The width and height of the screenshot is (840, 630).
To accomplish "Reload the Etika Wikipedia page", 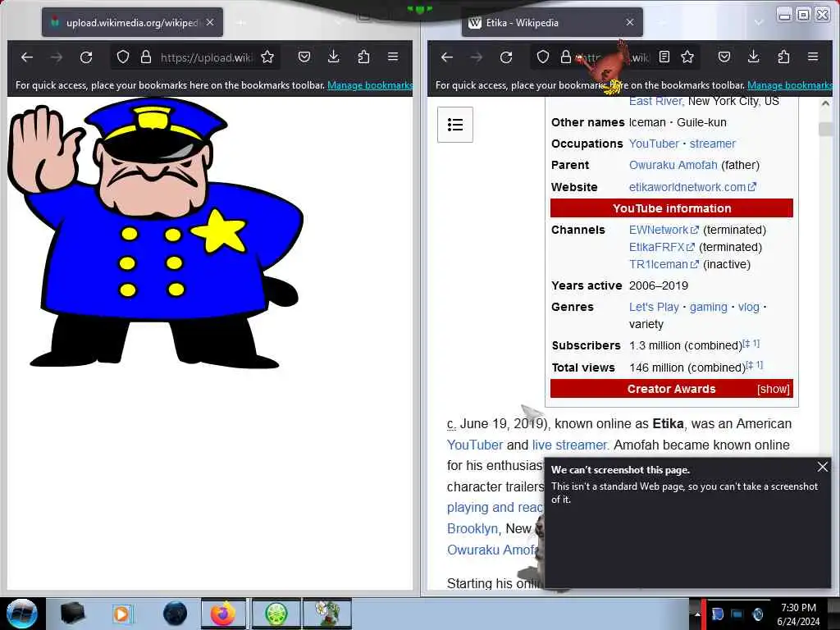I will [x=505, y=57].
